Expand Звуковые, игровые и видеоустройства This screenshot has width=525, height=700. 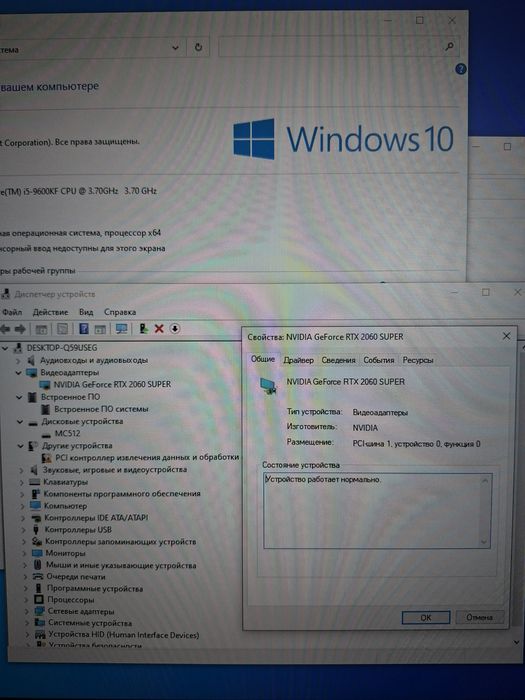[x=21, y=470]
